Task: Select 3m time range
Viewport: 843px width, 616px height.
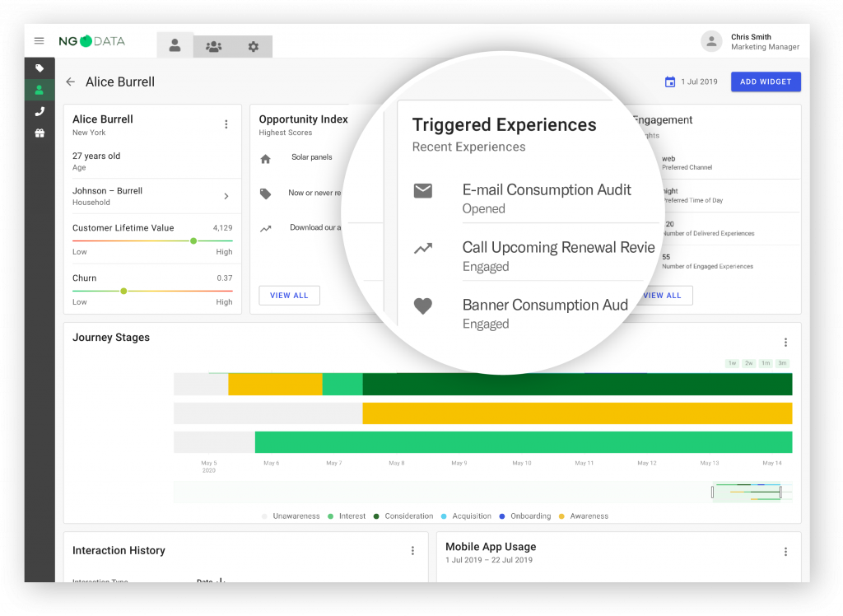Action: [x=782, y=363]
